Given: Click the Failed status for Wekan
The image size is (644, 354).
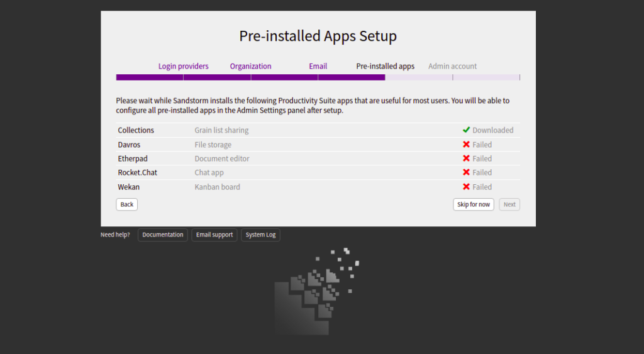Looking at the screenshot, I should (x=482, y=187).
